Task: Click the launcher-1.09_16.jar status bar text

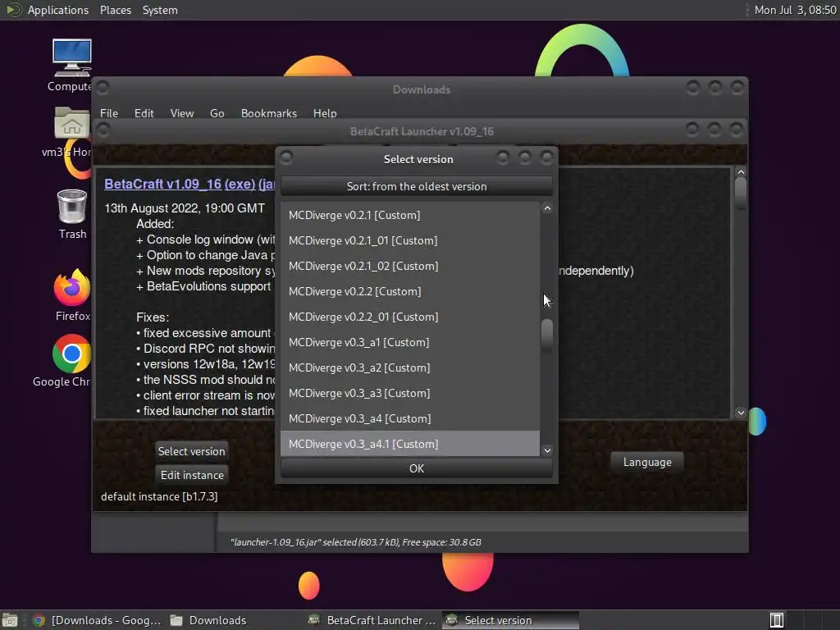Action: (355, 542)
